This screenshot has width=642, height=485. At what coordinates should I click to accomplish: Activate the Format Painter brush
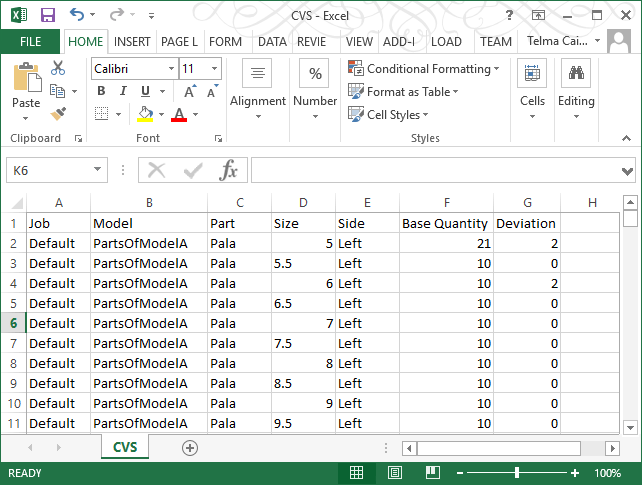(x=58, y=113)
